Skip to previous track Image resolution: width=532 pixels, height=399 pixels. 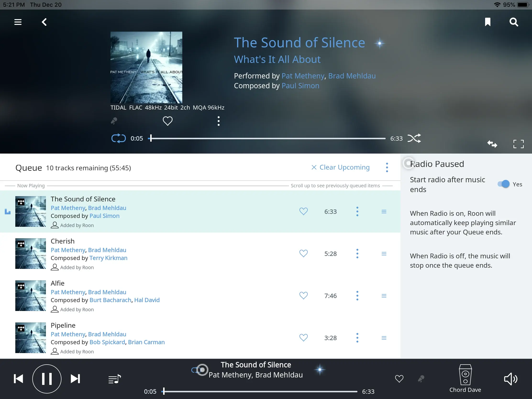point(18,379)
